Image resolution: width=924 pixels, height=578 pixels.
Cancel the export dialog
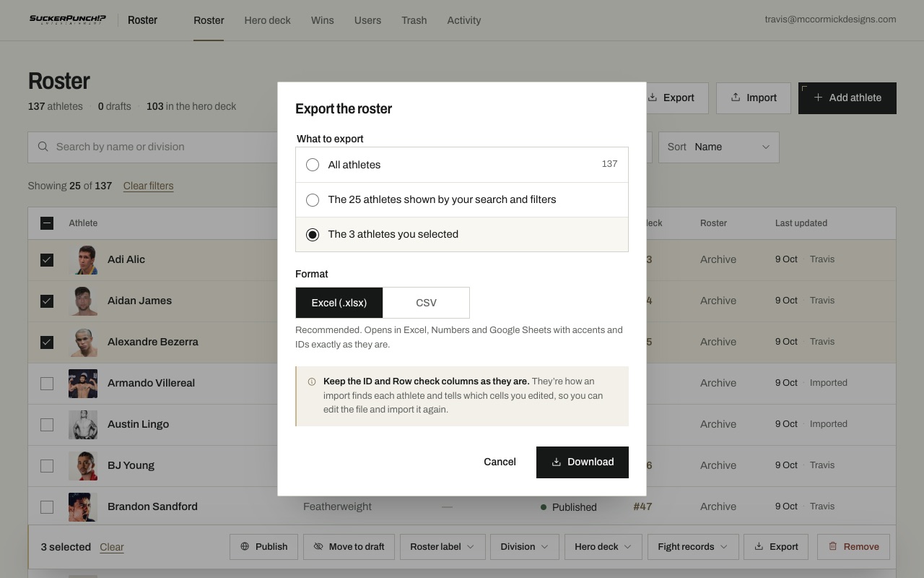(x=500, y=462)
